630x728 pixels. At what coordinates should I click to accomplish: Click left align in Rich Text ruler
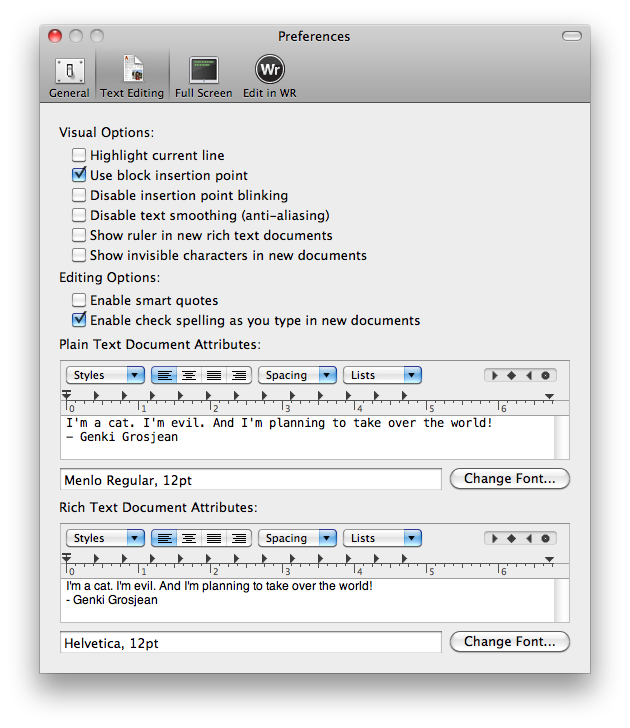[164, 538]
